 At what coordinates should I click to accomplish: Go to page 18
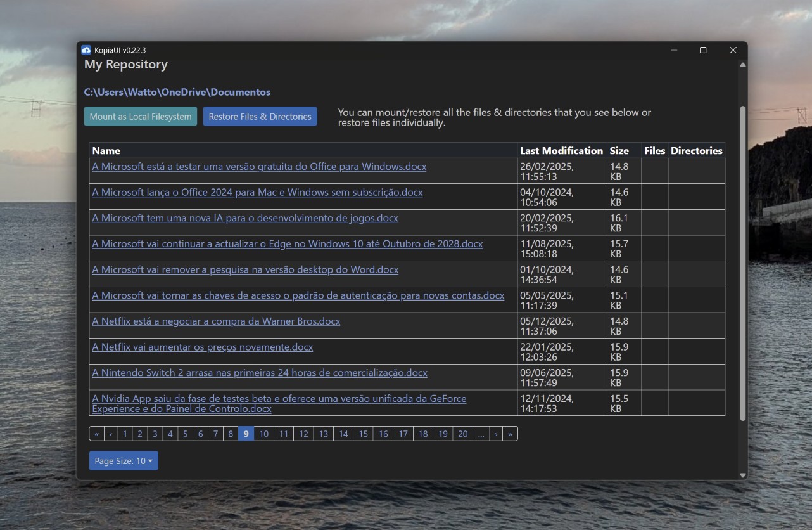423,434
